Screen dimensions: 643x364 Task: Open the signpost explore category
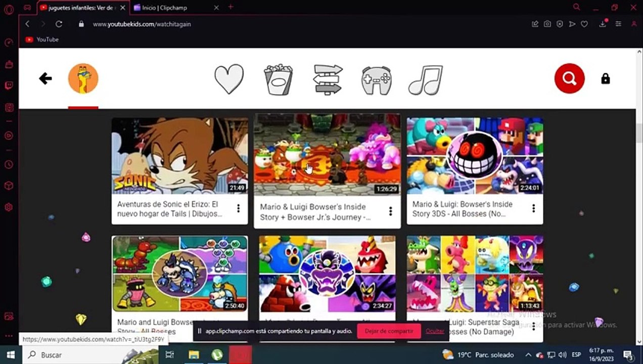click(x=328, y=79)
